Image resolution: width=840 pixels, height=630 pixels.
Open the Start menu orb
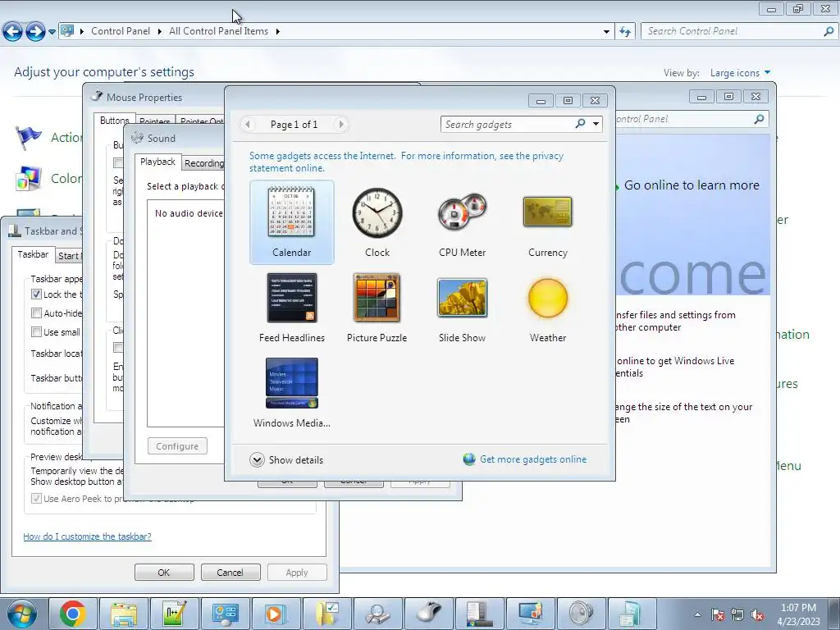click(22, 614)
